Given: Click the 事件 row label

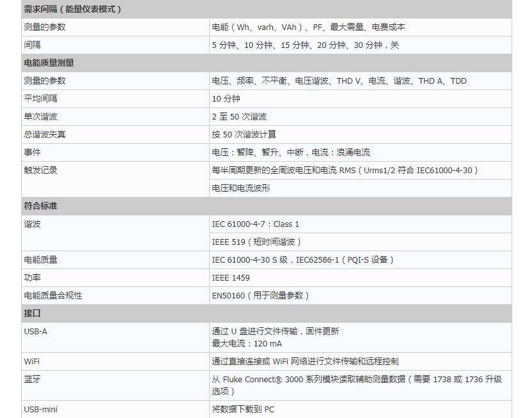Looking at the screenshot, I should click(33, 153).
